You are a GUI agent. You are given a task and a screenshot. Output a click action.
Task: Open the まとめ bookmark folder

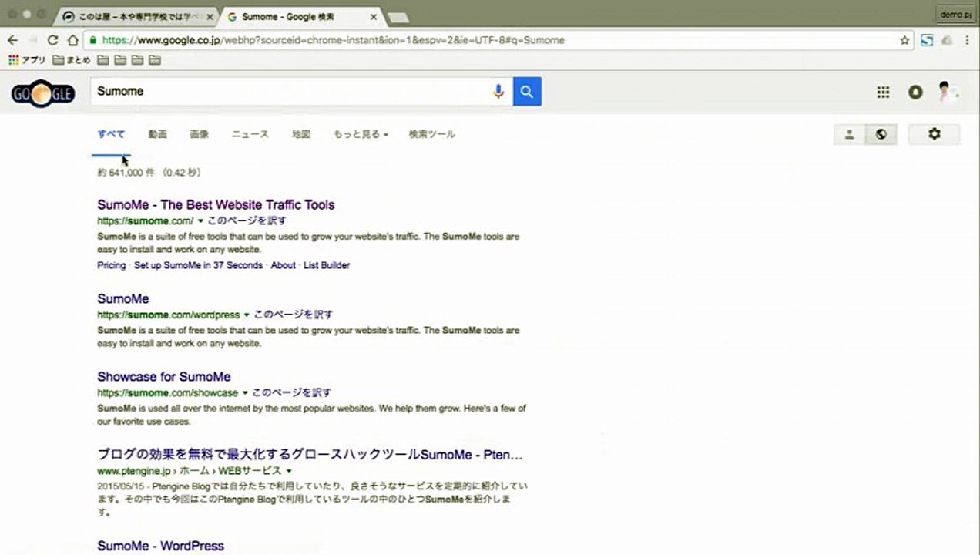[72, 60]
